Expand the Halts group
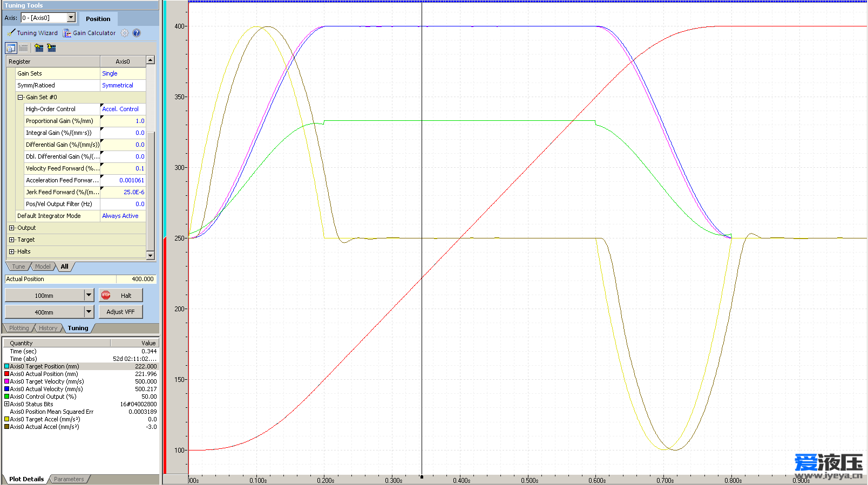 [x=11, y=251]
